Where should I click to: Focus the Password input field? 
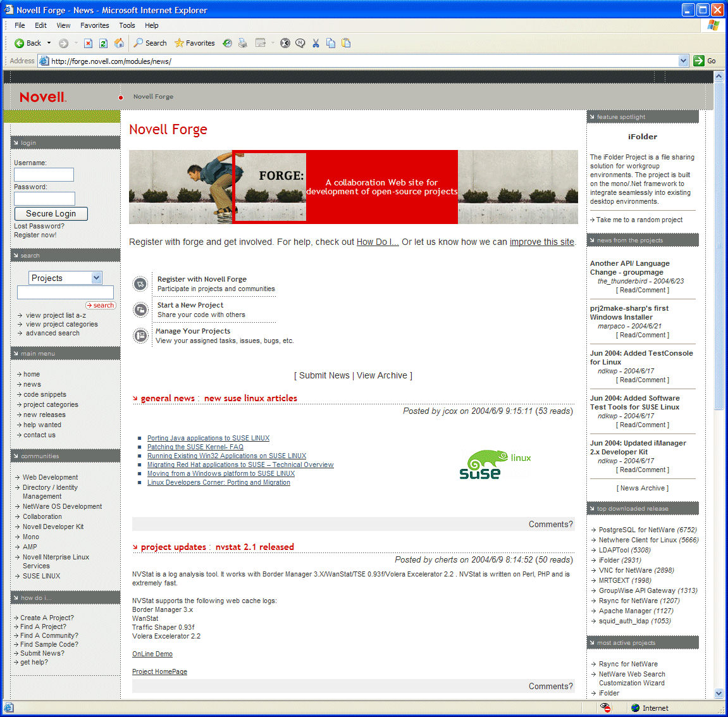click(x=44, y=199)
